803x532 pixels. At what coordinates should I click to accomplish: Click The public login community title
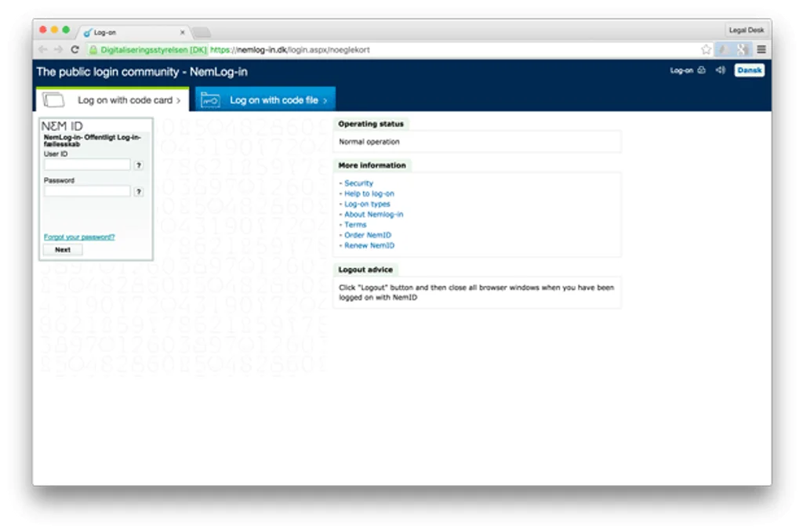[x=142, y=72]
